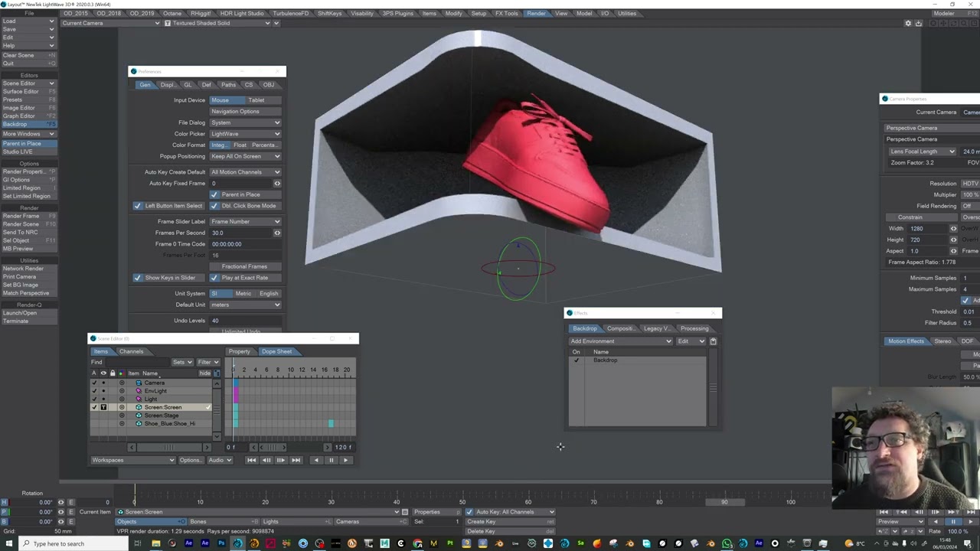Open the File Dialog System dropdown
Image resolution: width=980 pixels, height=551 pixels.
click(x=245, y=122)
